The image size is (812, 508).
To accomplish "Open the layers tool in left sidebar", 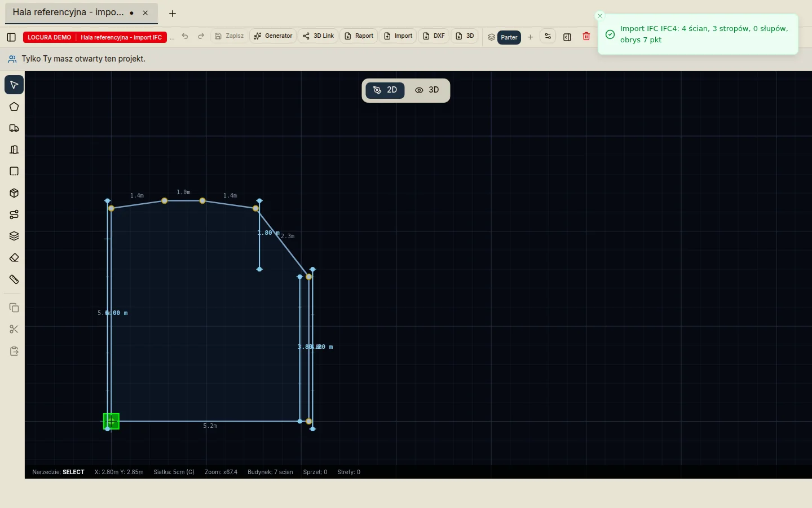I will coord(14,236).
